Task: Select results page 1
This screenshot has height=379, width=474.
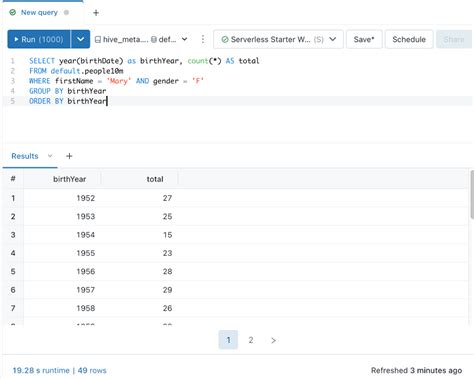Action: [x=228, y=340]
